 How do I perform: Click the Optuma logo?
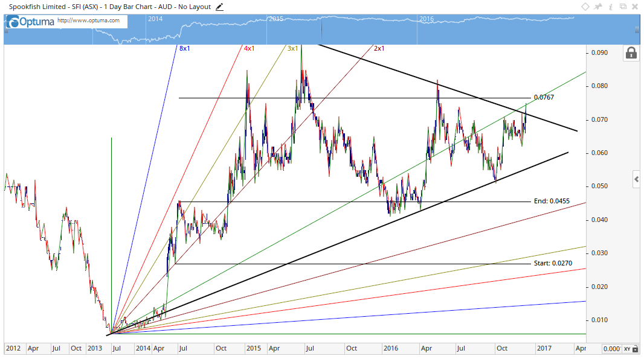click(31, 22)
